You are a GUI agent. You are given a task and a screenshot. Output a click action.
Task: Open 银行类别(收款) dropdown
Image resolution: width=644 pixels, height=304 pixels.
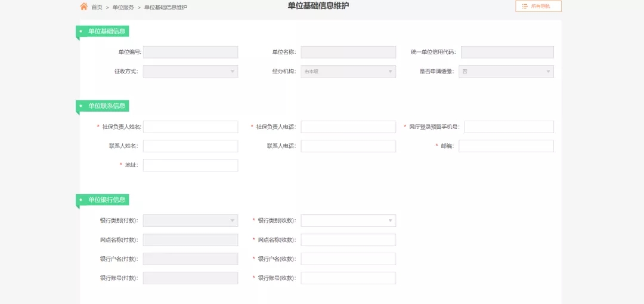tap(348, 221)
